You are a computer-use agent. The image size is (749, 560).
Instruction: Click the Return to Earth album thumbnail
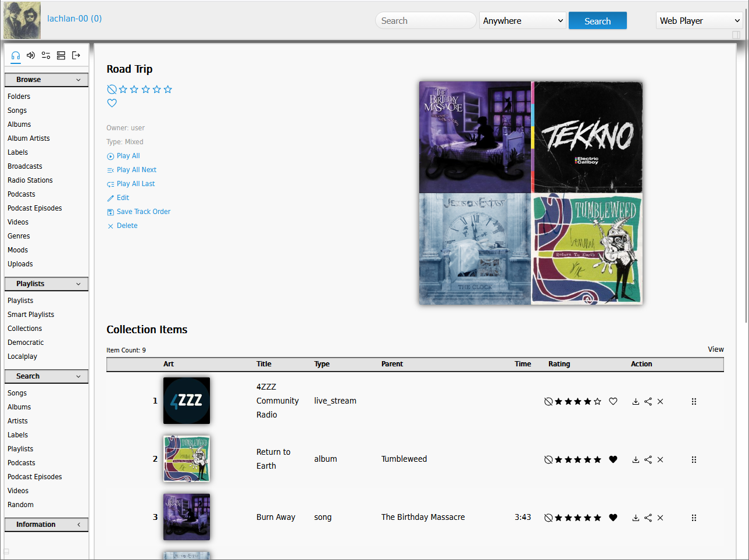(x=187, y=459)
